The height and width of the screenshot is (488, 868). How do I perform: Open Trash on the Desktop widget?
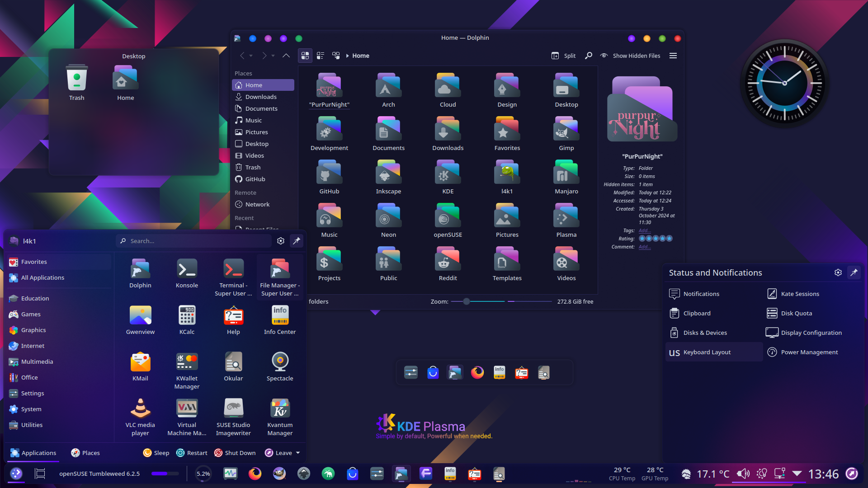click(x=76, y=83)
